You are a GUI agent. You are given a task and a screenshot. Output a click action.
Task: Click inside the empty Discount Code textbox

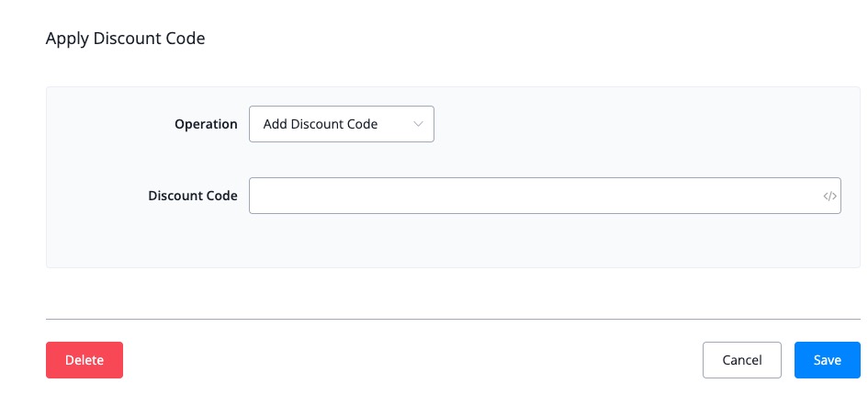tap(533, 196)
